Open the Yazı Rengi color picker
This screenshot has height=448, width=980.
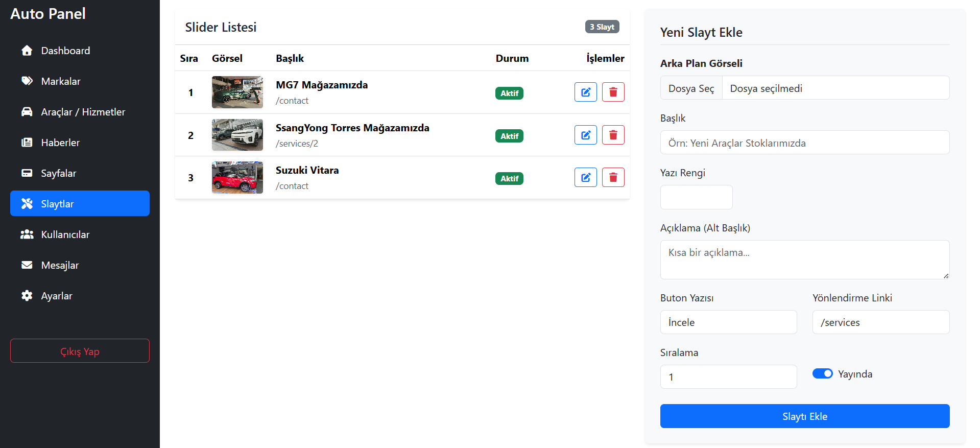point(696,197)
